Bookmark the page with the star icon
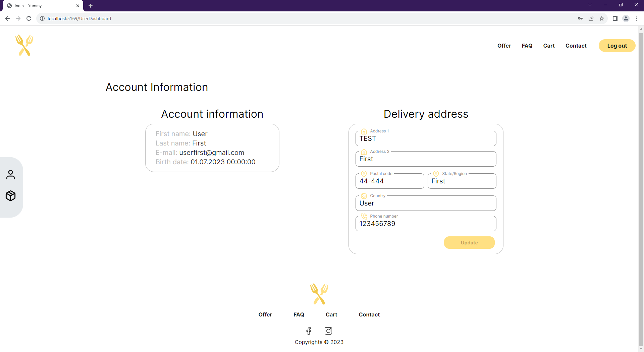 click(x=602, y=18)
